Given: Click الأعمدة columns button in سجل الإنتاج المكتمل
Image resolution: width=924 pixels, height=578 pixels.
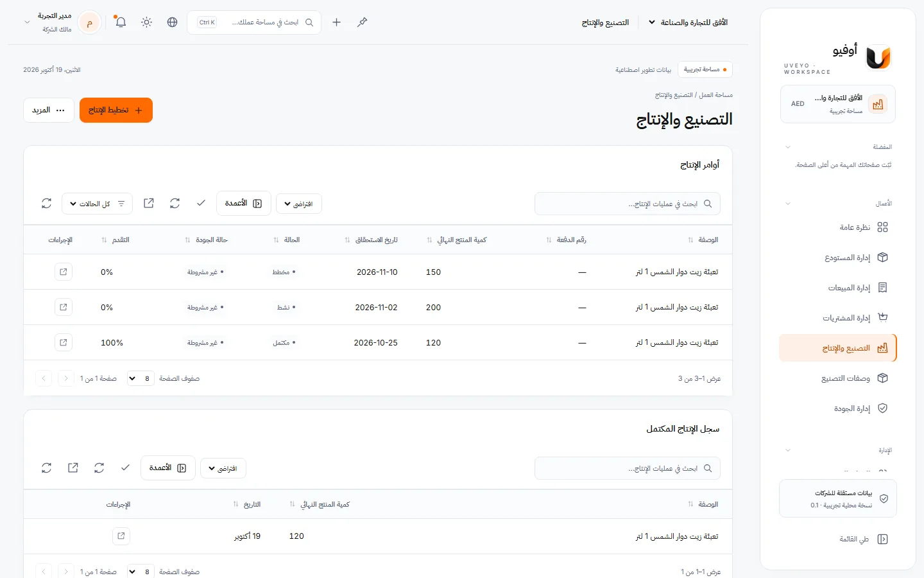Looking at the screenshot, I should [x=168, y=468].
